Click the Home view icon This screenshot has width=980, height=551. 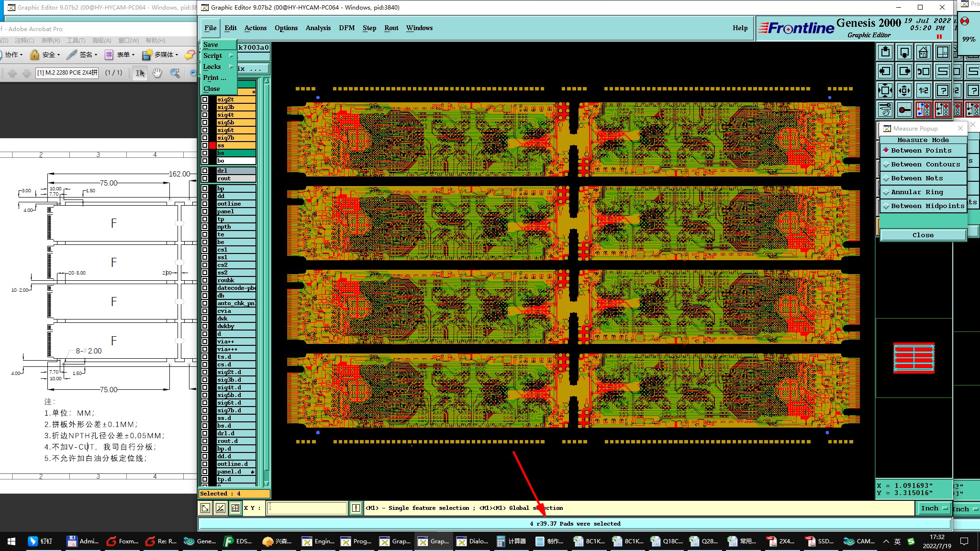click(x=923, y=52)
